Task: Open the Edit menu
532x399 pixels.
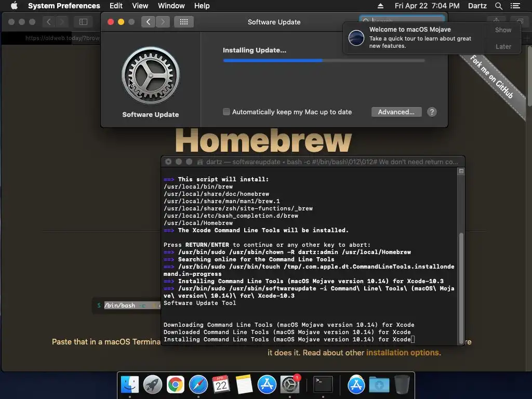Action: (116, 6)
